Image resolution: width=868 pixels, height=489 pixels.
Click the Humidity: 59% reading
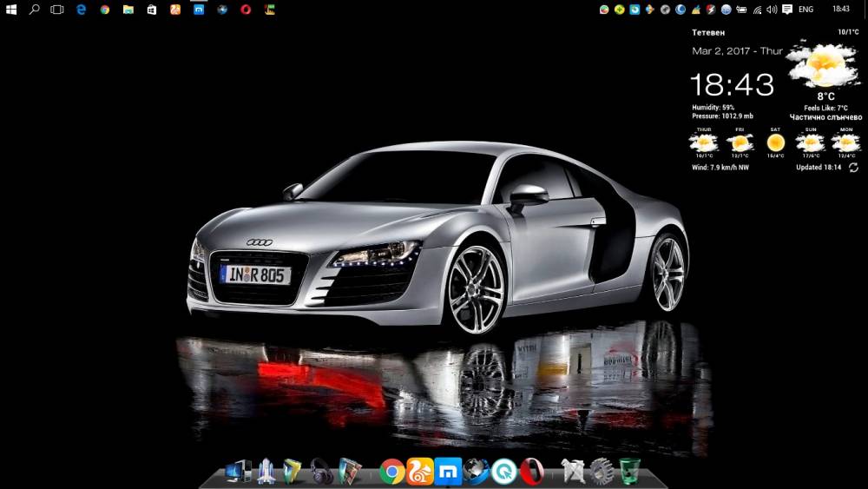pos(713,108)
